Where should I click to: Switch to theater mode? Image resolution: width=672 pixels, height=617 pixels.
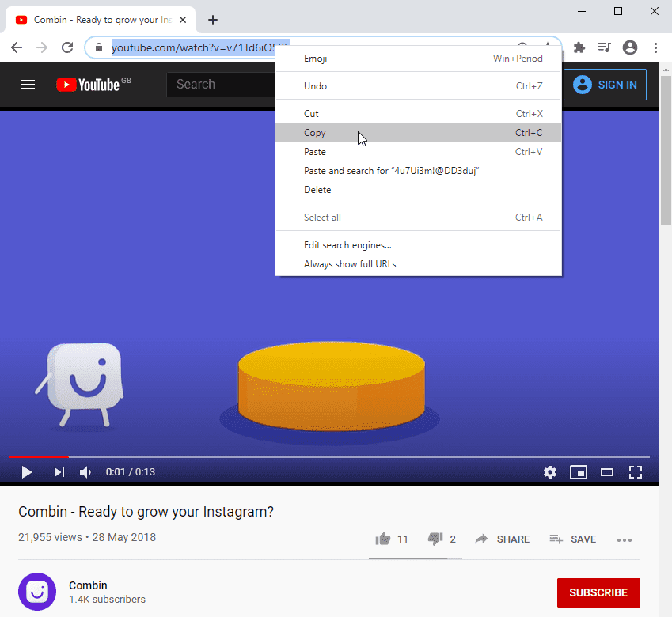tap(607, 472)
